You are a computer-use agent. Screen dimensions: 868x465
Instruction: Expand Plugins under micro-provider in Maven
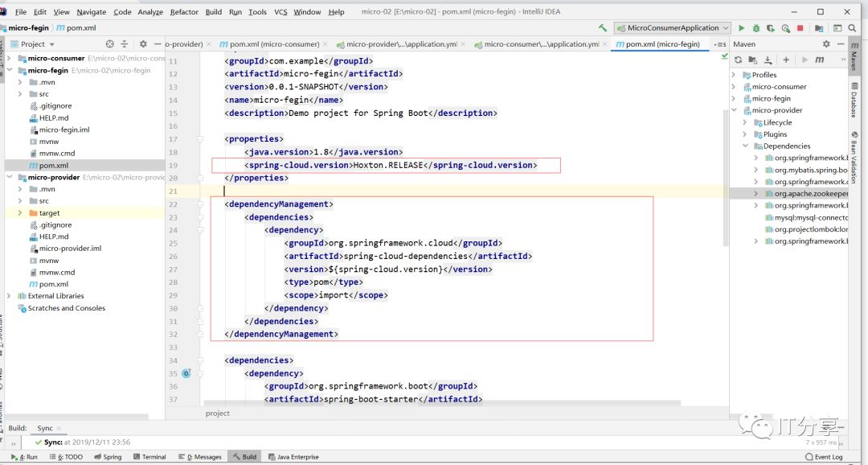point(745,134)
